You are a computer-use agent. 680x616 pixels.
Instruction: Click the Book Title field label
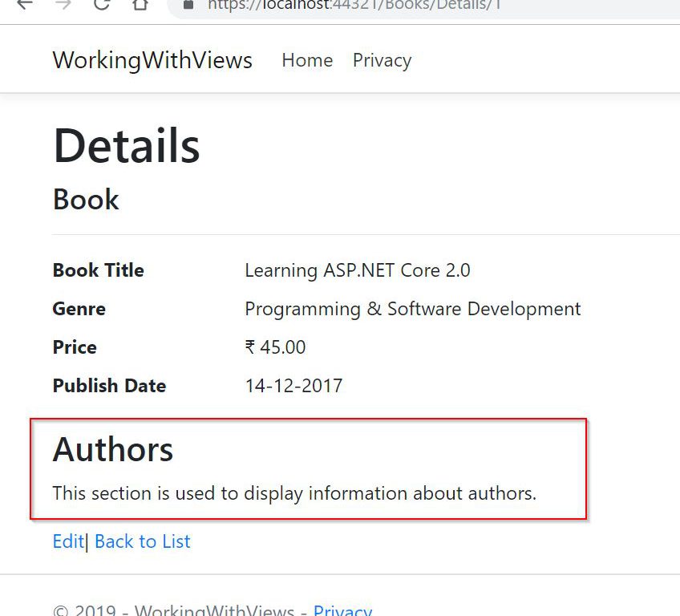click(x=98, y=270)
